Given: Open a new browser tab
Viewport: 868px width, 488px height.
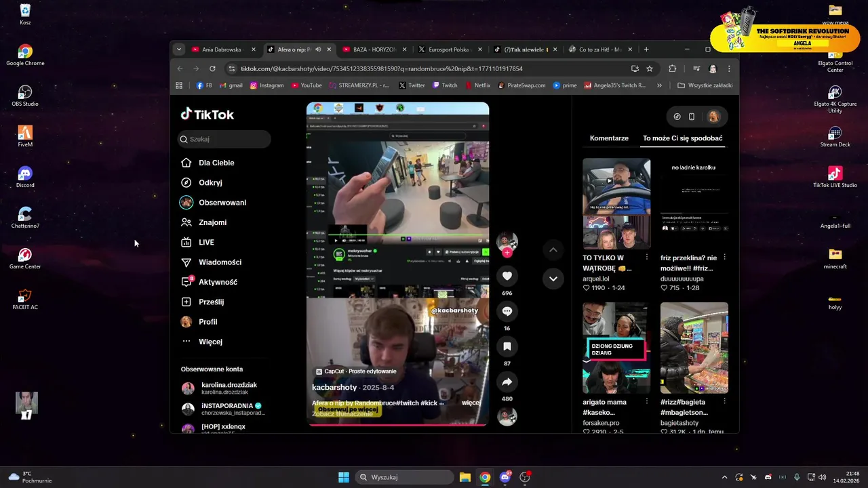Looking at the screenshot, I should (646, 49).
